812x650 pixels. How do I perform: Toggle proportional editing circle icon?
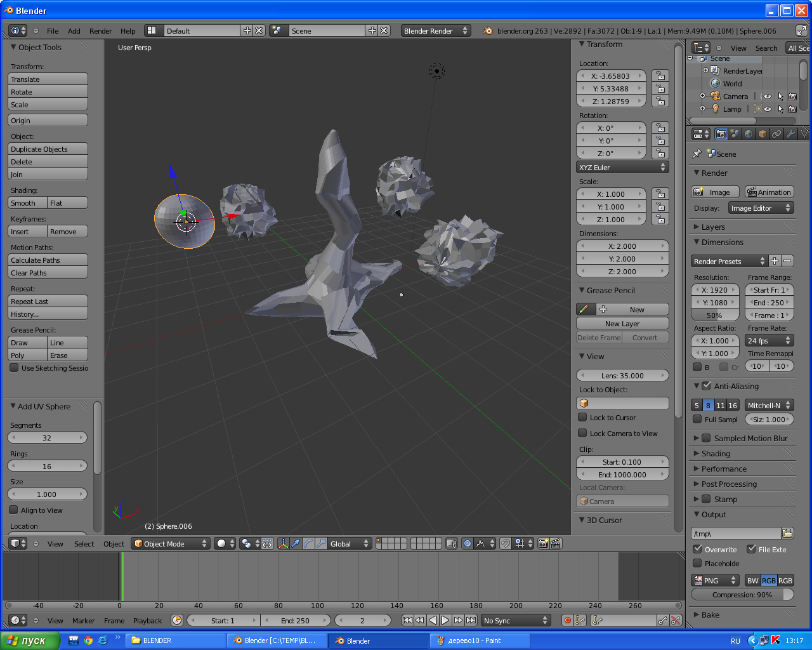tap(468, 543)
